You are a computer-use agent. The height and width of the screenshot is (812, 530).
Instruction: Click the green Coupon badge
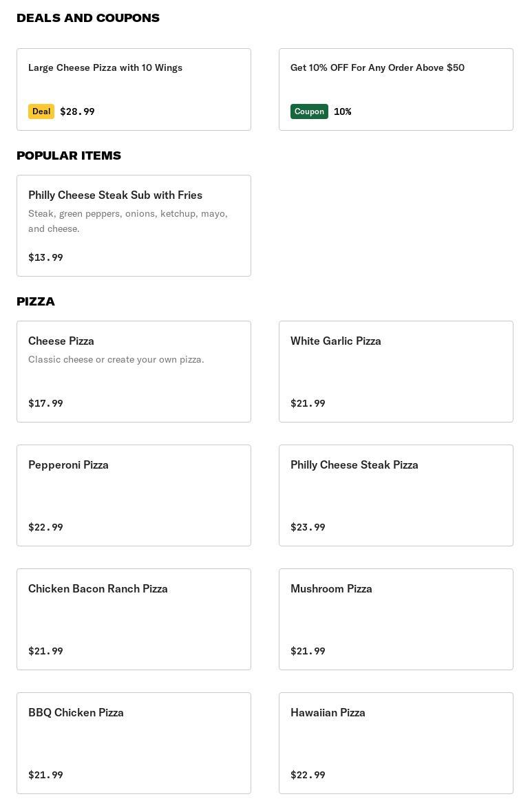(x=309, y=111)
